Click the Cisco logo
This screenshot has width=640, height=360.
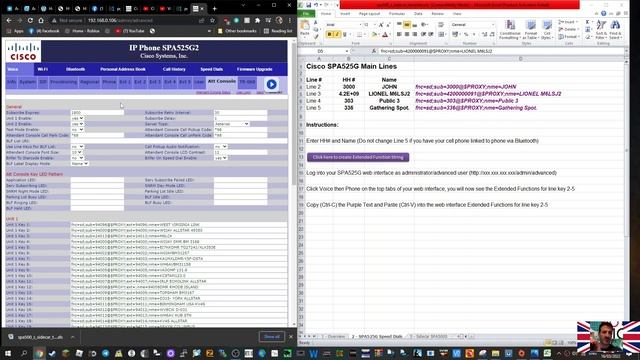(23, 51)
